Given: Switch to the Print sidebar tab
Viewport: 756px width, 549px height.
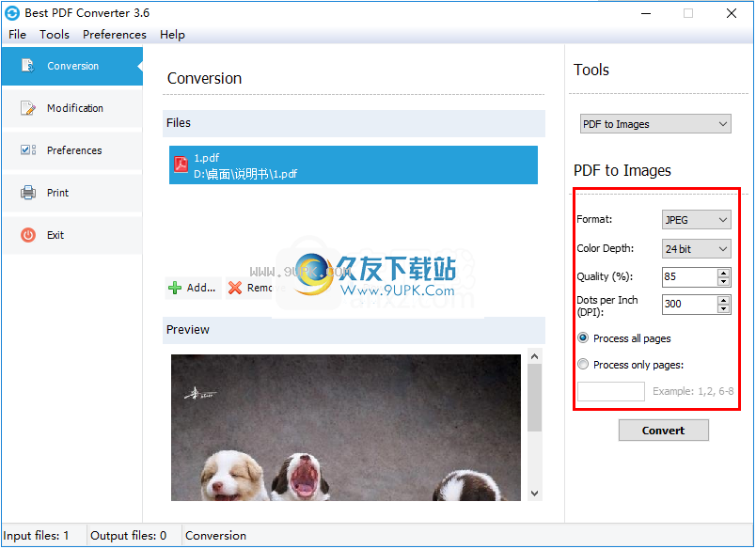Looking at the screenshot, I should click(x=72, y=193).
